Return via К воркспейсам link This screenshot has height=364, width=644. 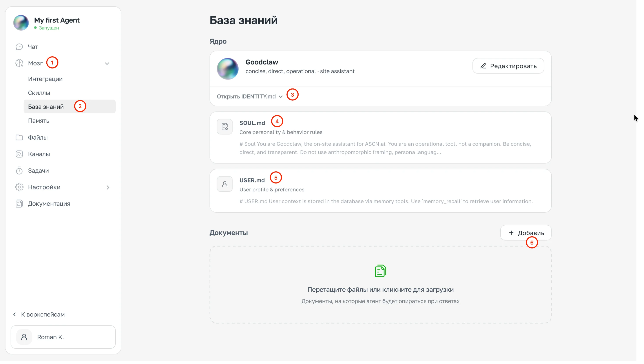(x=39, y=314)
